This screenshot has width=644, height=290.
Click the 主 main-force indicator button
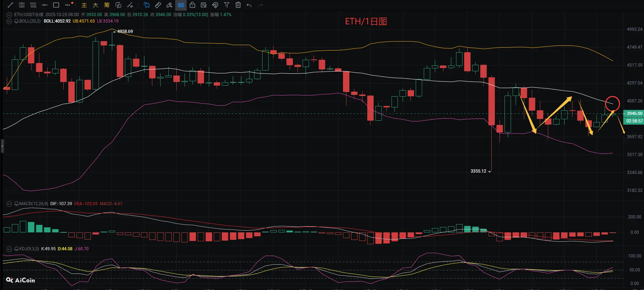point(84,5)
